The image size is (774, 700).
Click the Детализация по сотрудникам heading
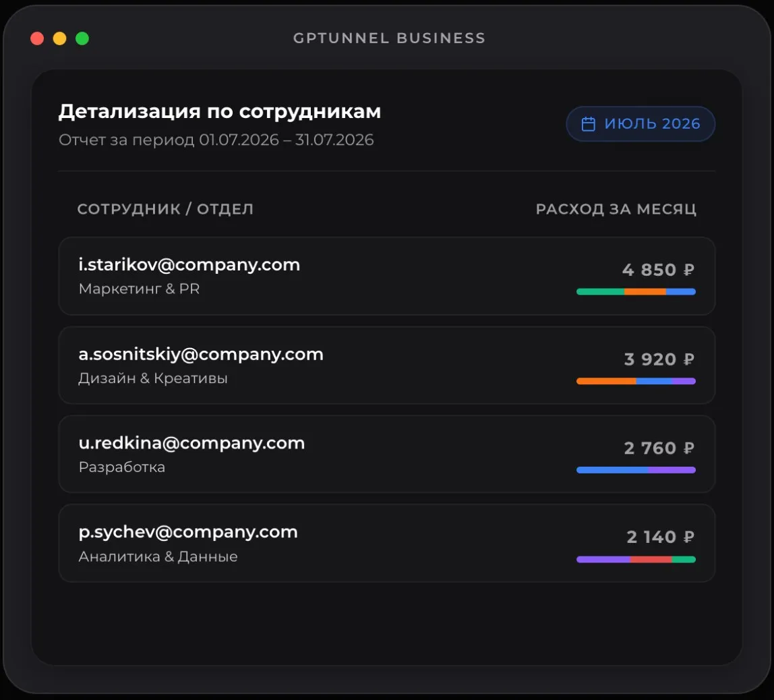[x=220, y=111]
